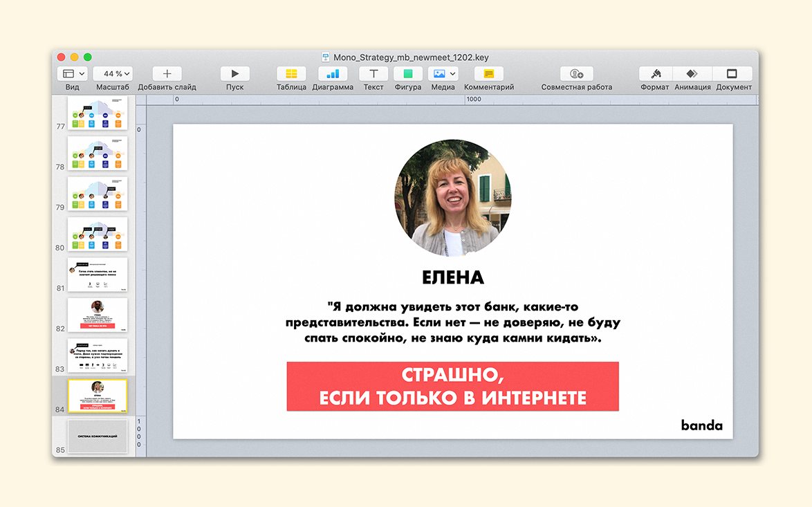Click the Play (Пуск) slideshow button

point(235,74)
